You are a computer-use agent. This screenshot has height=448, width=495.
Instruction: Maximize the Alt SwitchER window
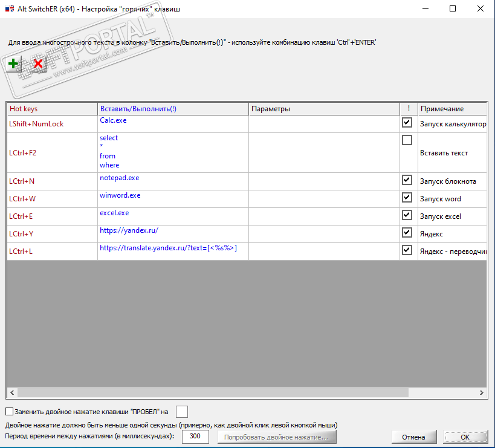(453, 8)
